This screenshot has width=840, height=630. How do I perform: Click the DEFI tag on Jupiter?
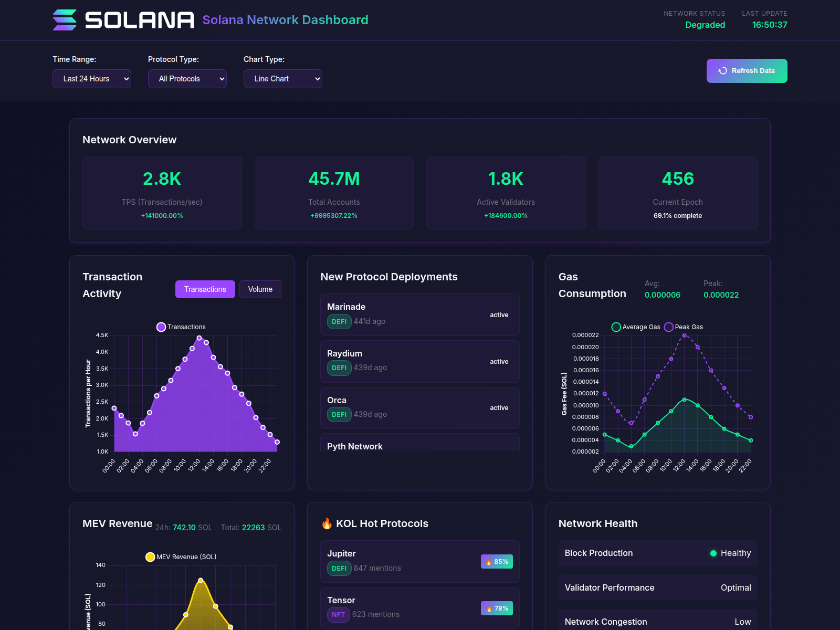339,569
